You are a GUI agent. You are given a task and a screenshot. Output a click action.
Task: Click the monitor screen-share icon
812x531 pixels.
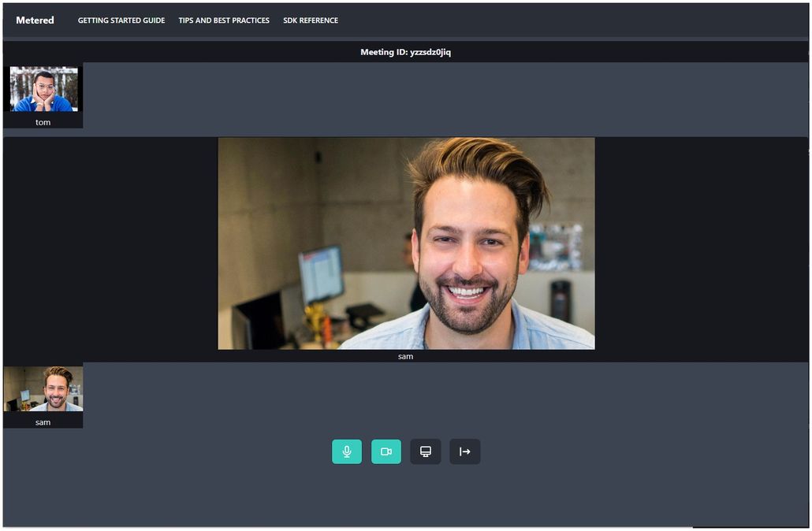coord(425,451)
